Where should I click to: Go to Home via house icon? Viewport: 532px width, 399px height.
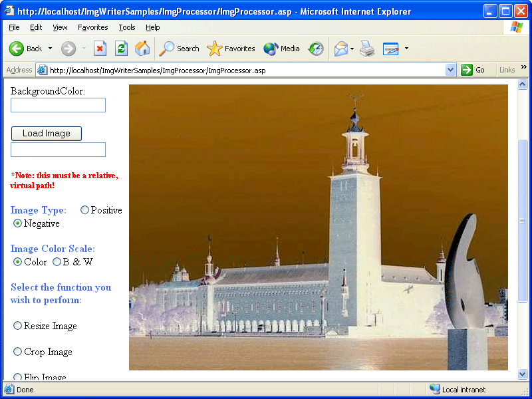[x=142, y=49]
